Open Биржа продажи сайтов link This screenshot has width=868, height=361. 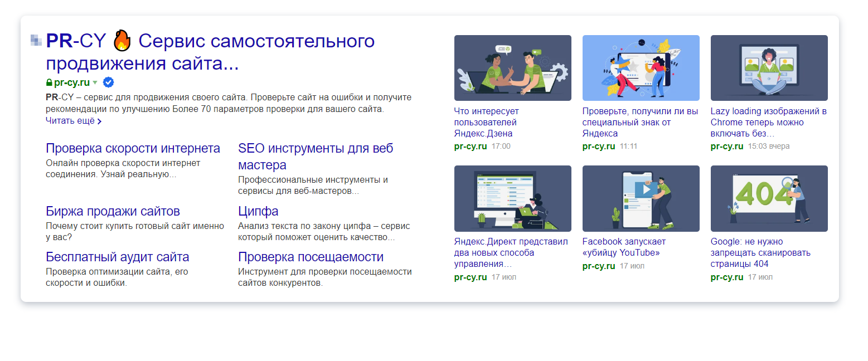[x=113, y=212]
